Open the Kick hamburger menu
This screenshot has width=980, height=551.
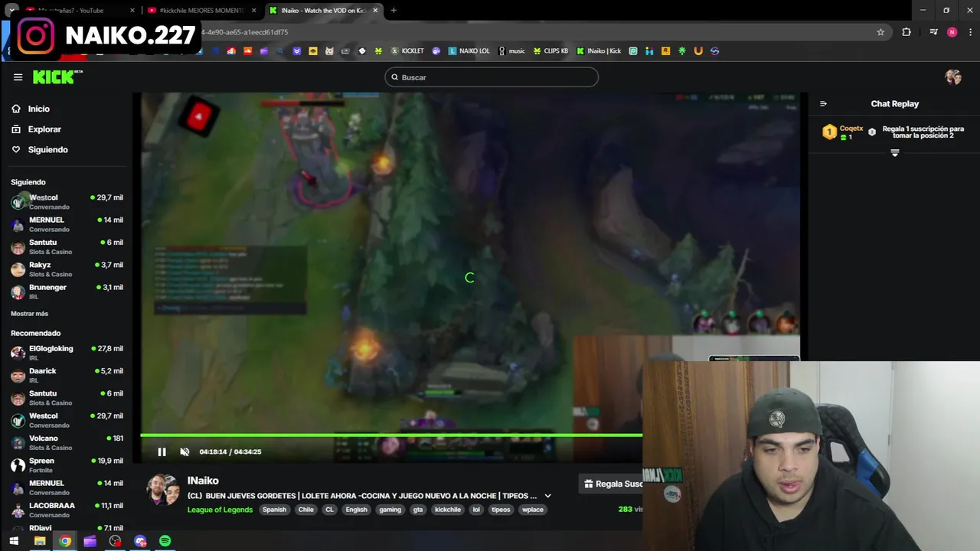[18, 77]
